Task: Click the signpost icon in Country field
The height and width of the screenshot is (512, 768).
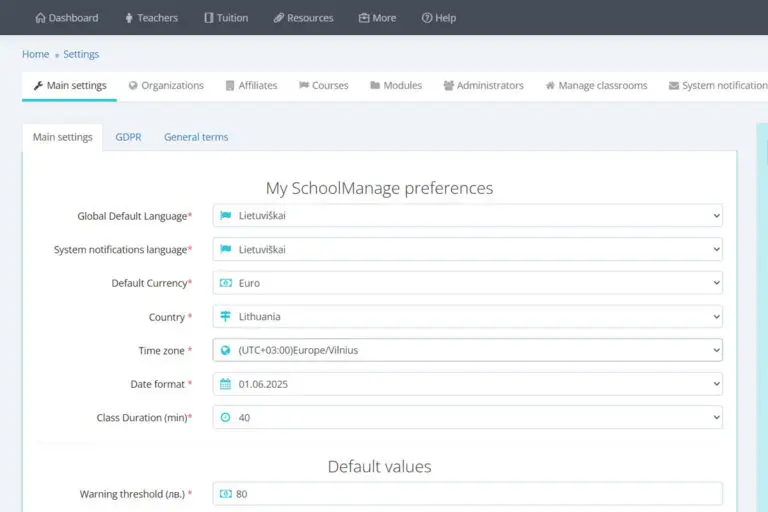Action: (x=225, y=317)
